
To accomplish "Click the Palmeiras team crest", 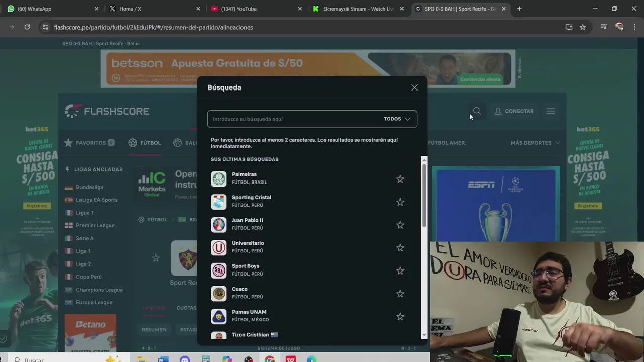I will coord(219,179).
